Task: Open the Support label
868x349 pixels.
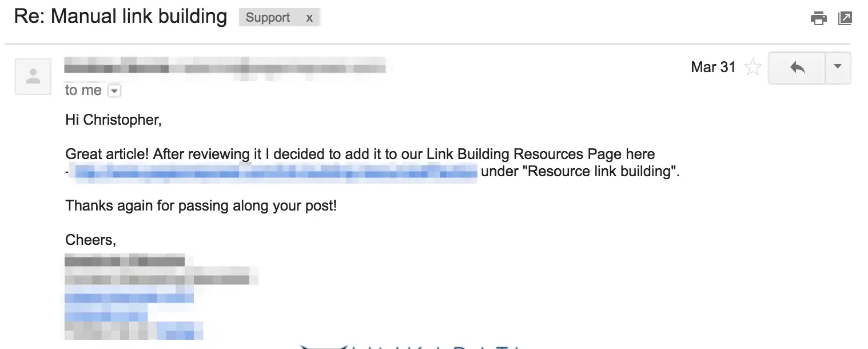Action: coord(268,18)
